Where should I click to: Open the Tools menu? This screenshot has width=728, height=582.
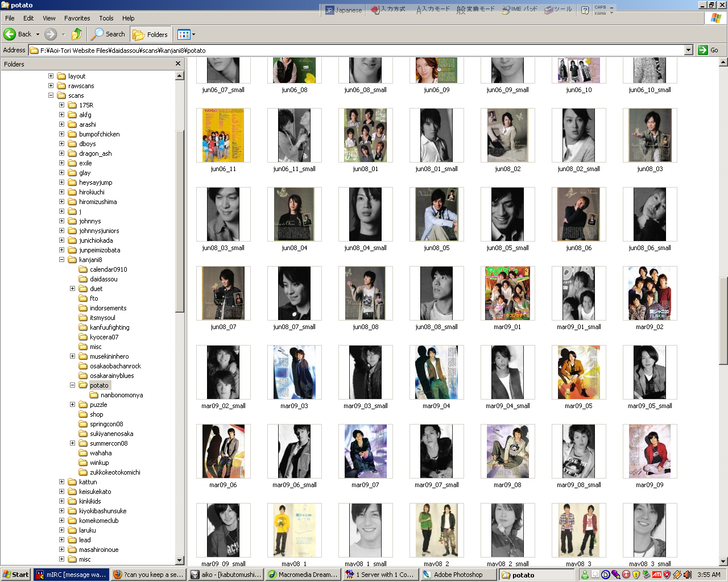106,18
